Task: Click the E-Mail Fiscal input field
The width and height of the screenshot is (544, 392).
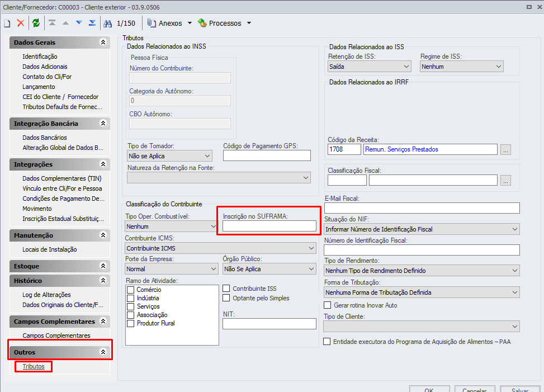Action: [x=422, y=208]
